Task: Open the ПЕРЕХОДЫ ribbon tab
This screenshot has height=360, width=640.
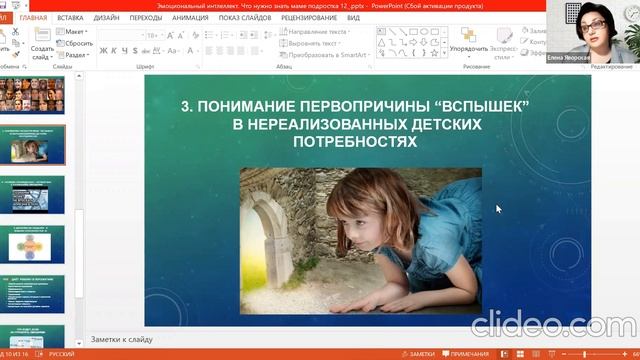Action: pyautogui.click(x=146, y=18)
